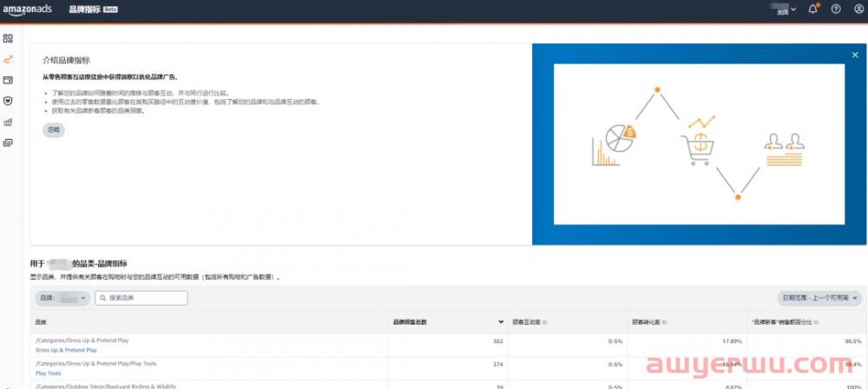Open the wallet billing sidebar icon
This screenshot has height=389, width=868.
click(8, 80)
